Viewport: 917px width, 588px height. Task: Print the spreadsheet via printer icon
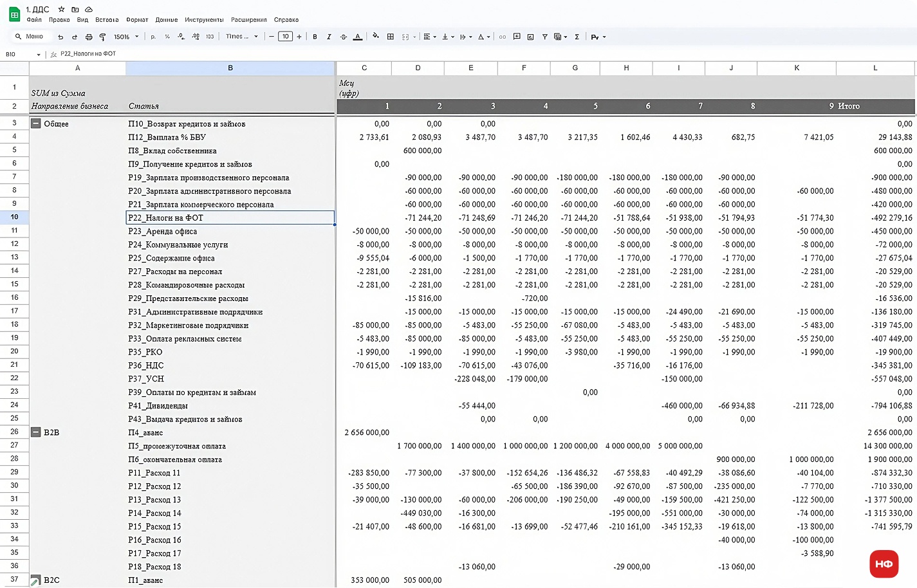89,37
